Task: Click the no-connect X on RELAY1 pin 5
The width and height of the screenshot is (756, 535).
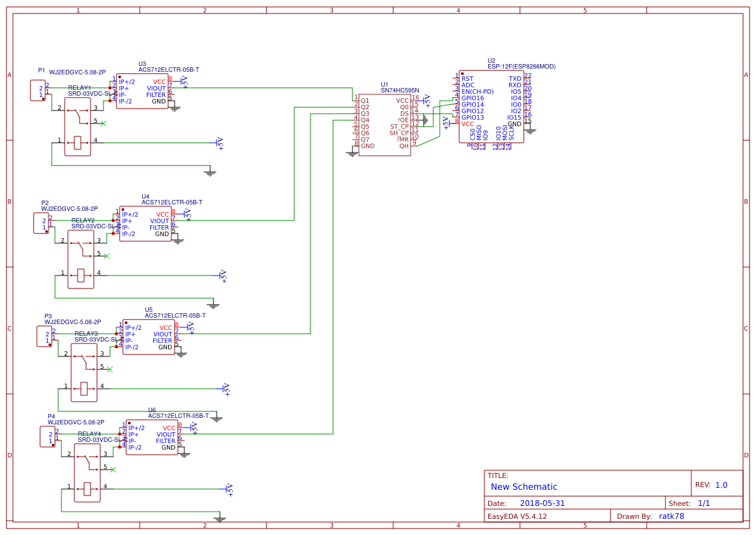Action: pos(103,124)
